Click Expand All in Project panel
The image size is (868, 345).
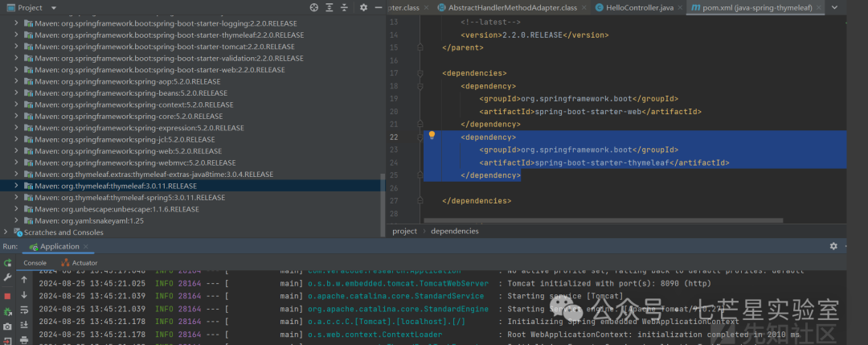330,8
